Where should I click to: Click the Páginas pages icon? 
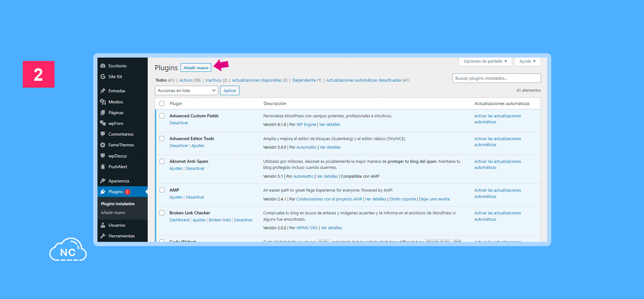103,113
